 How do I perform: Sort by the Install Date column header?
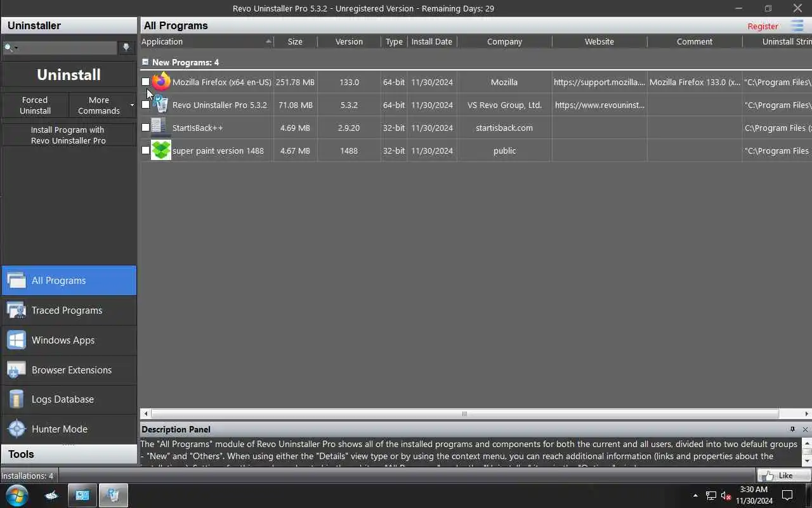tap(432, 41)
